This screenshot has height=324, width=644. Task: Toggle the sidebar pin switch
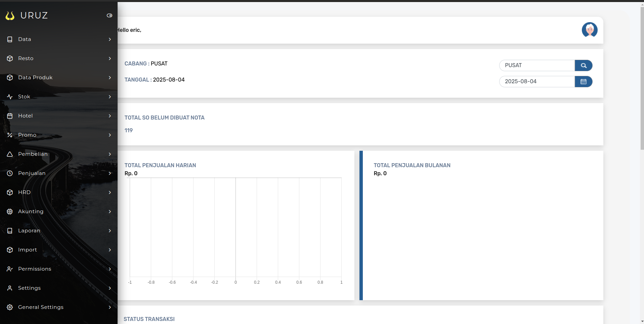(x=110, y=15)
